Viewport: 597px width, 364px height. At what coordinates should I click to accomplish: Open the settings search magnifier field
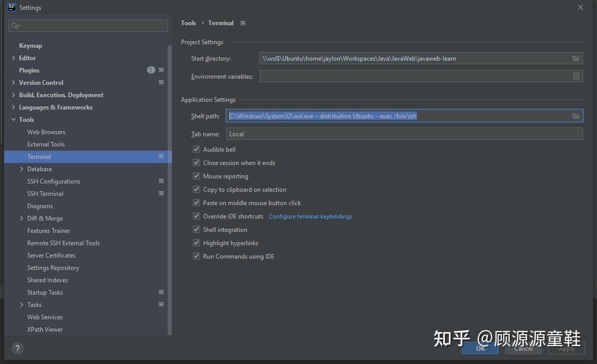tap(87, 25)
